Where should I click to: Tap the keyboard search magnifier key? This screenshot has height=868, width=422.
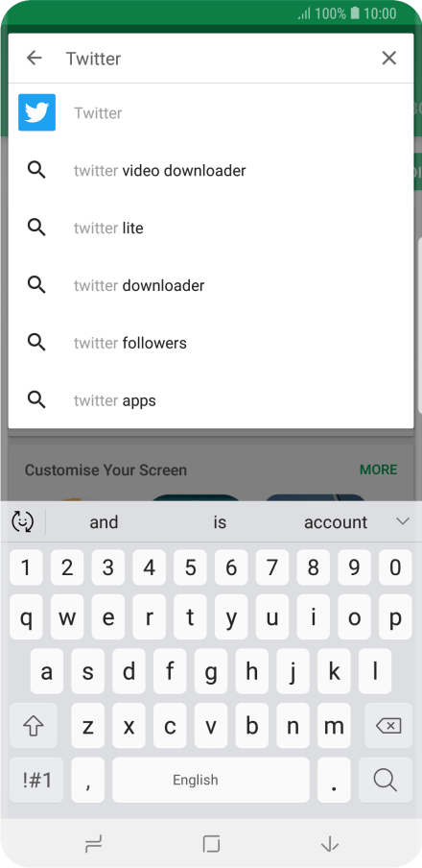(385, 780)
